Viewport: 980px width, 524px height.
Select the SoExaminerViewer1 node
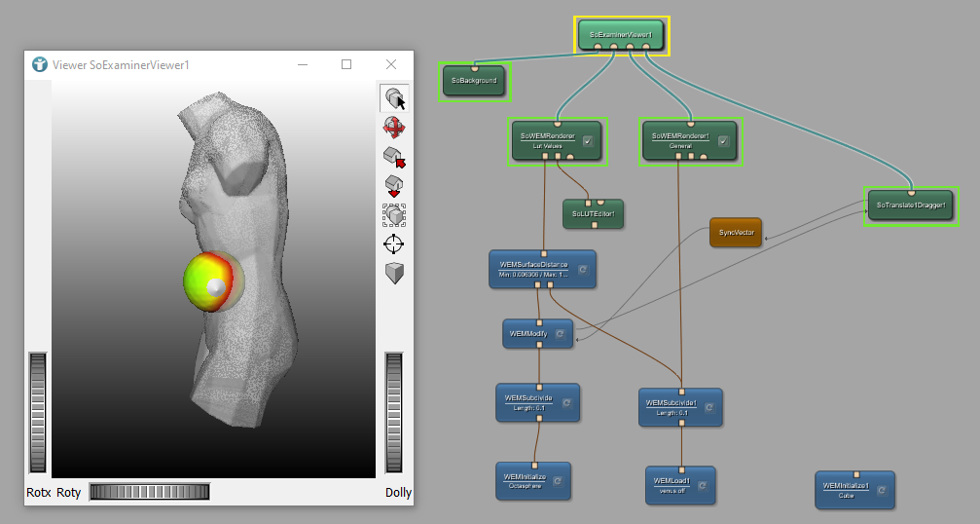pyautogui.click(x=621, y=35)
